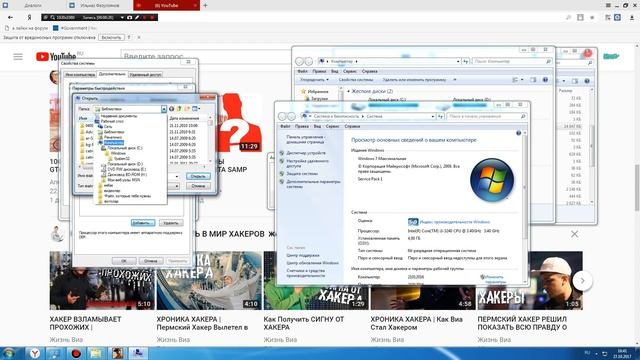This screenshot has height=360, width=640.
Task: Open address bar dropdown in System window
Action: tap(433, 117)
